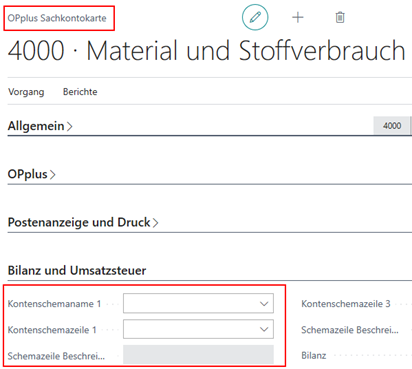412x369 pixels.
Task: Click the title 4000 Material und Stoffverbrauch
Action: 206,51
